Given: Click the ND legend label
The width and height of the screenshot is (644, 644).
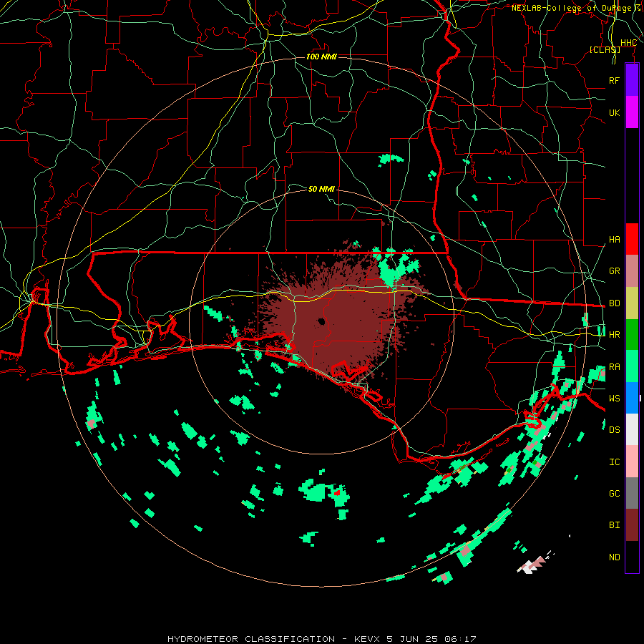Looking at the screenshot, I should click(614, 557).
